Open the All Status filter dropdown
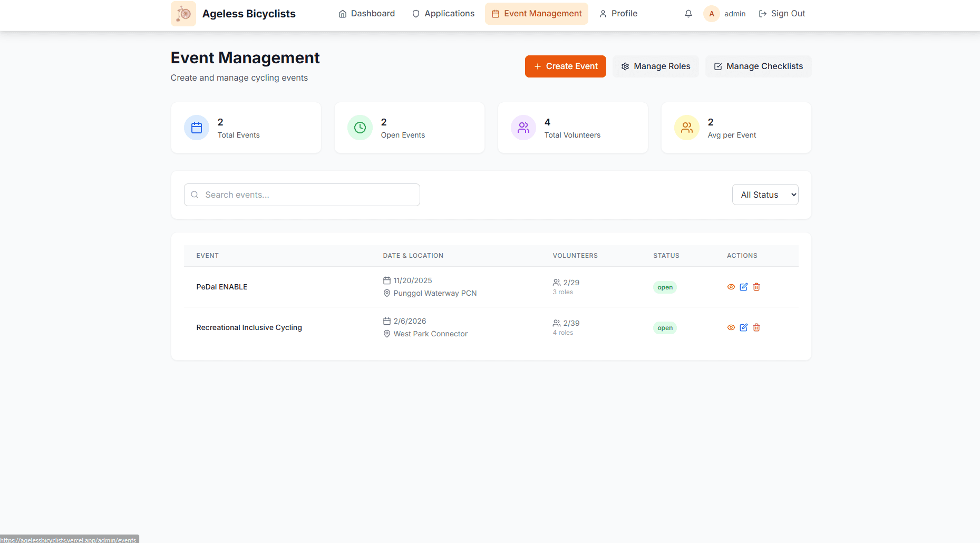 [x=765, y=195]
